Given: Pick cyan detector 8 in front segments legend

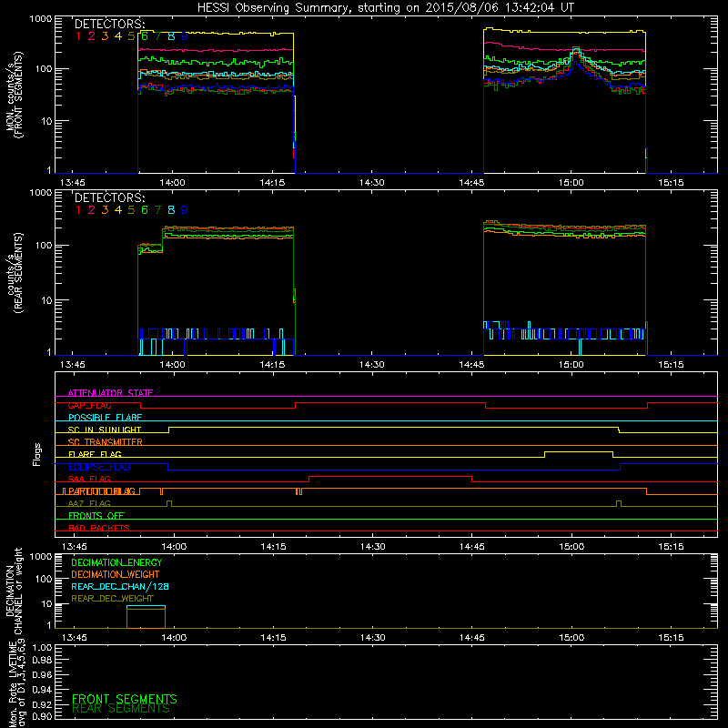Looking at the screenshot, I should pyautogui.click(x=171, y=35).
